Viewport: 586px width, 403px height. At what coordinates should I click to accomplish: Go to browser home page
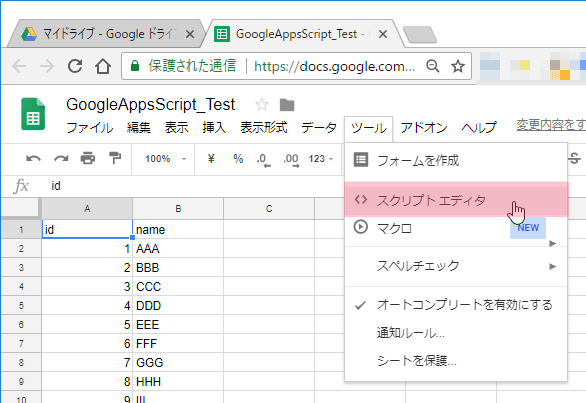point(103,66)
